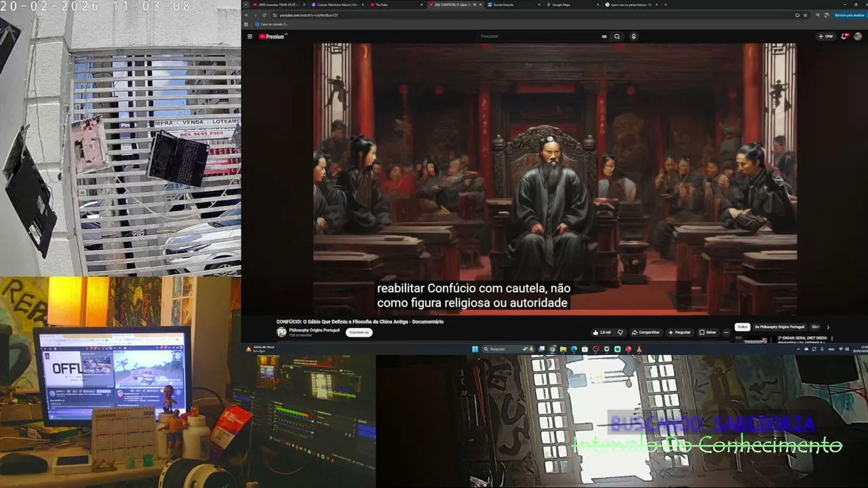Image resolution: width=868 pixels, height=488 pixels.
Task: Like the video with thumbs-up button
Action: tap(602, 332)
